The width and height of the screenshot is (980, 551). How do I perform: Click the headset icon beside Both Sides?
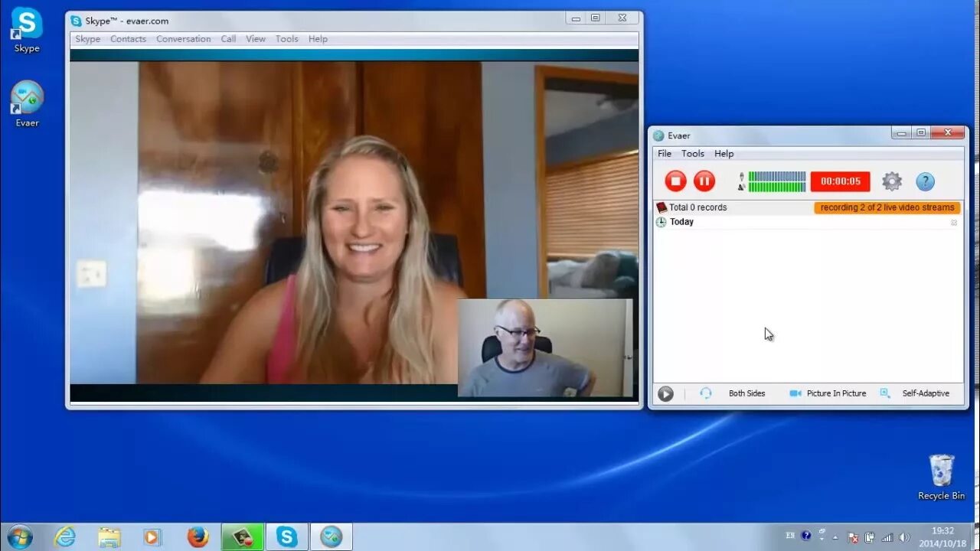pos(706,393)
